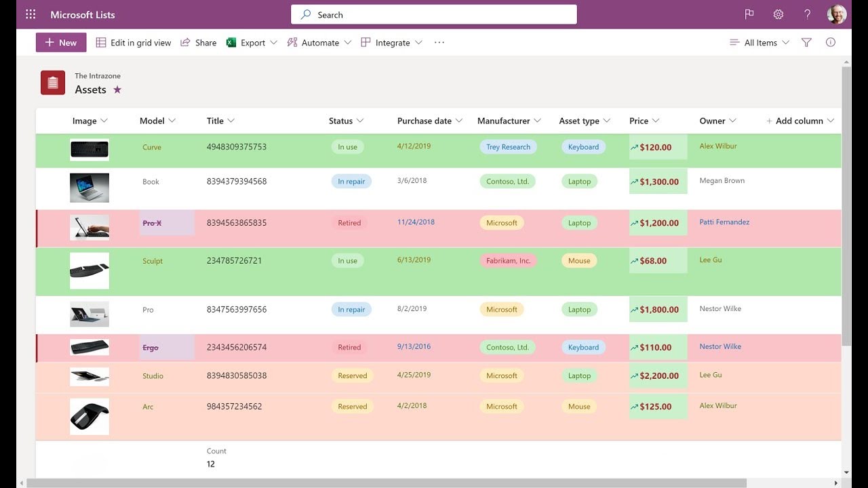Open the user profile picture
Screen dimensions: 868x488
pos(837,14)
